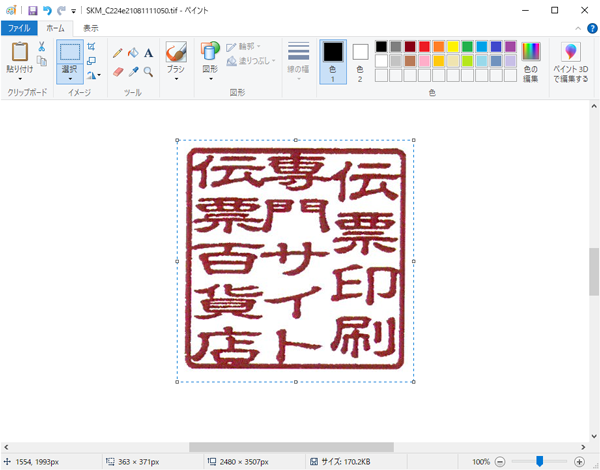
Task: Switch to the Home ribbon tab
Action: [x=55, y=28]
